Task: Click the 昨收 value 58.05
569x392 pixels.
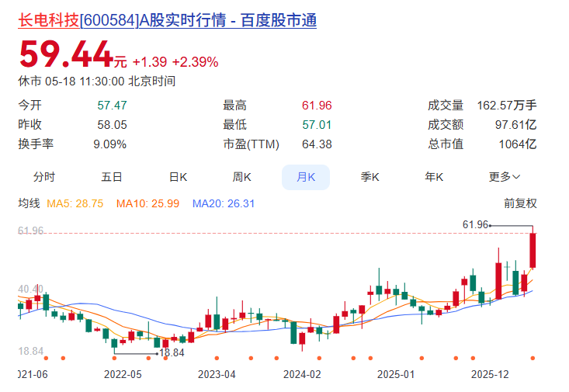Action: pos(112,125)
